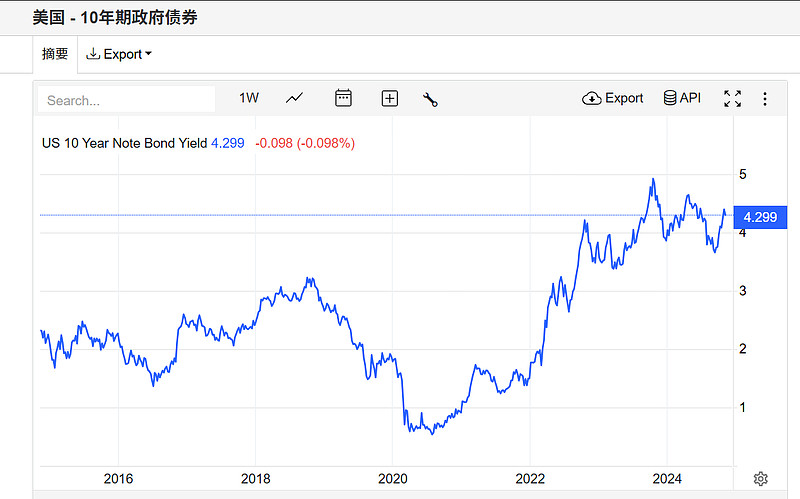Toggle fullscreen chart view
This screenshot has height=499, width=800.
pos(733,98)
